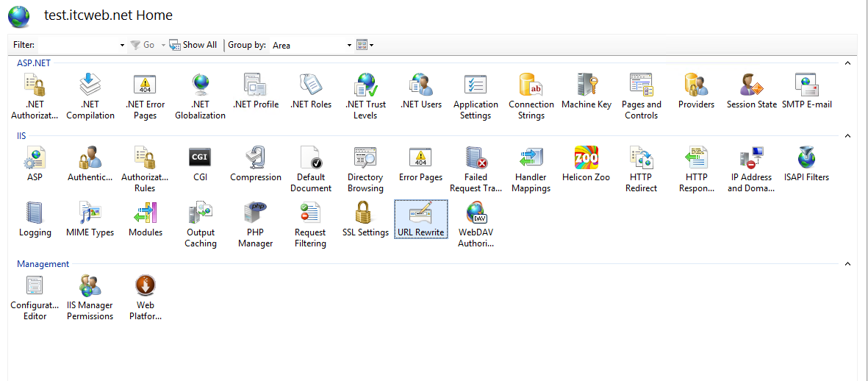
Task: Open .NET Compilation settings
Action: (90, 97)
